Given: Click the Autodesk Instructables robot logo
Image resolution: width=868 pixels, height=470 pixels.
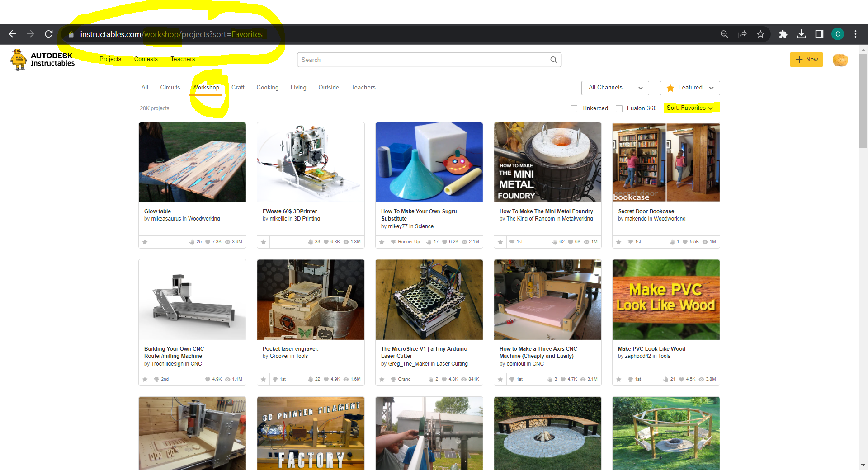Looking at the screenshot, I should point(18,59).
